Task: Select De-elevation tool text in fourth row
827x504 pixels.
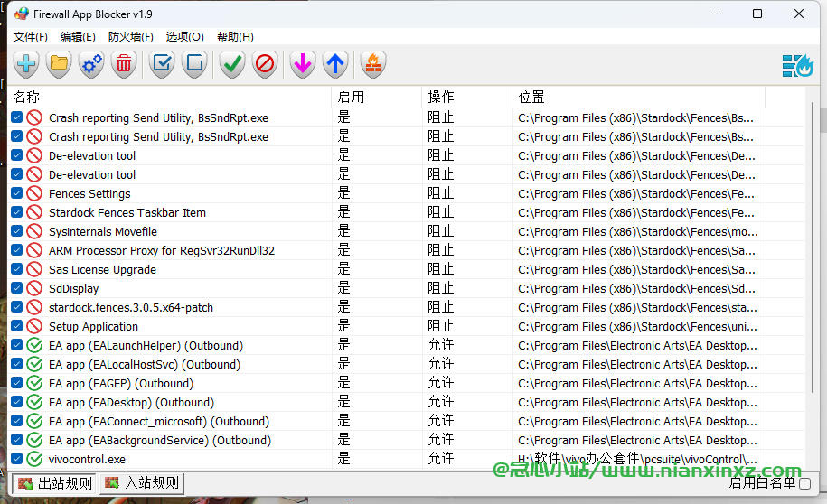Action: point(92,174)
